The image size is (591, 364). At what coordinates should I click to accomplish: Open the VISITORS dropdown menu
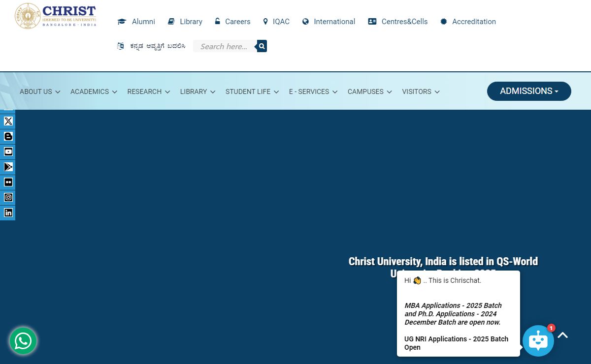pos(421,91)
